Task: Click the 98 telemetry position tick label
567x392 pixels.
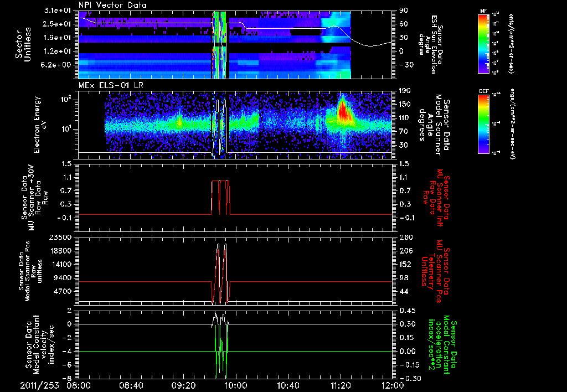Action: pos(404,278)
